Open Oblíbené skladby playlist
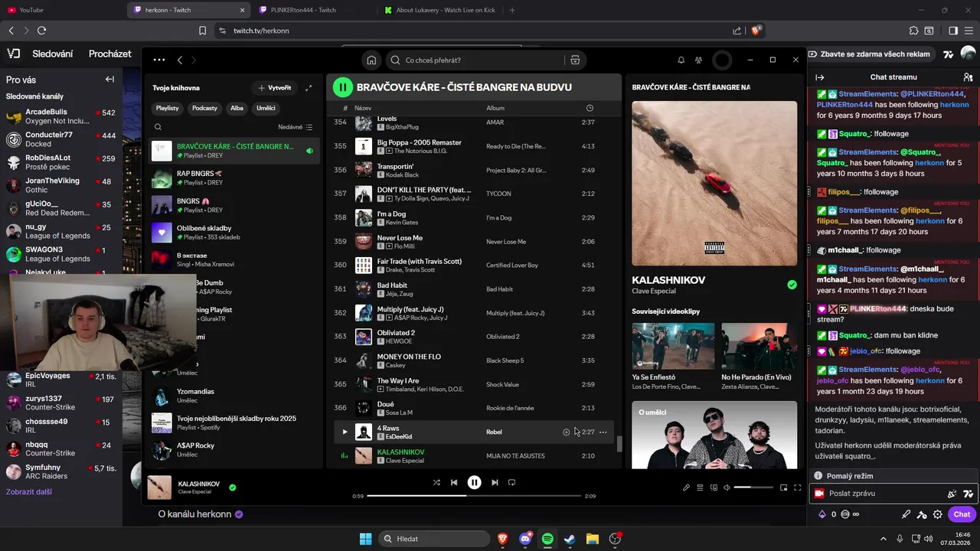980x551 pixels. point(233,233)
